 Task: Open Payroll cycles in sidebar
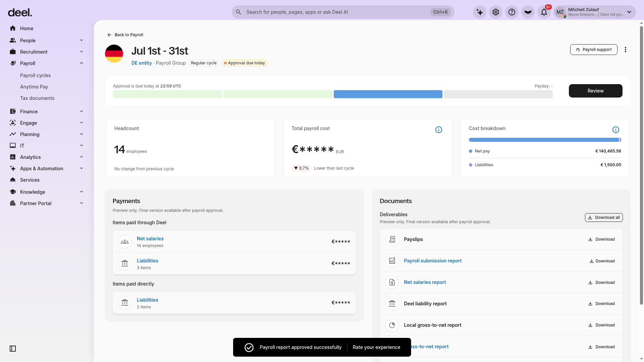click(x=36, y=75)
